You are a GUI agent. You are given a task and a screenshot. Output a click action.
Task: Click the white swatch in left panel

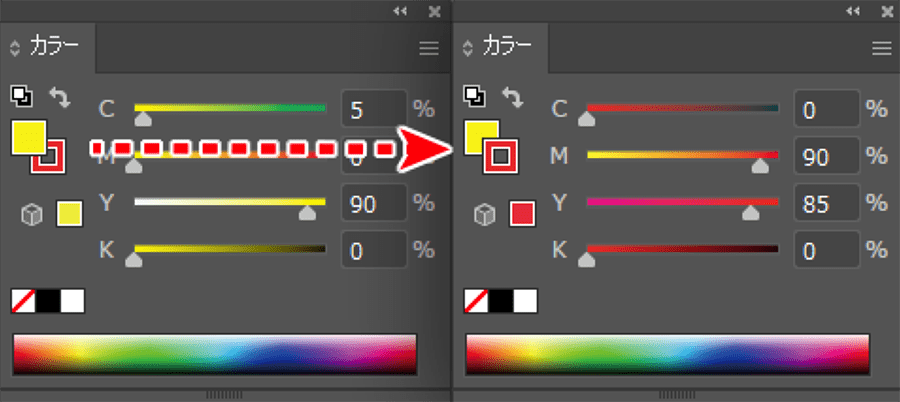point(72,301)
